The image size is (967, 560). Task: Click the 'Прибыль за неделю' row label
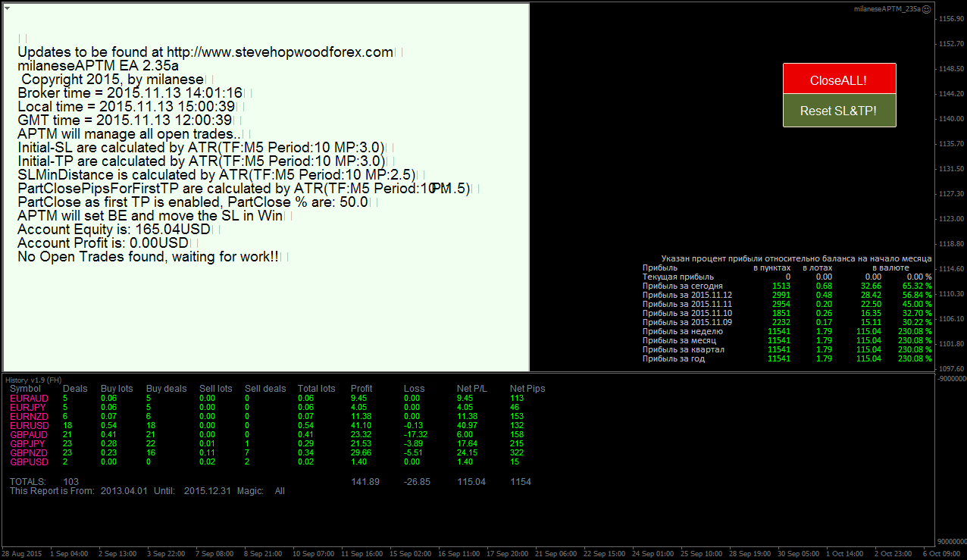coord(683,332)
